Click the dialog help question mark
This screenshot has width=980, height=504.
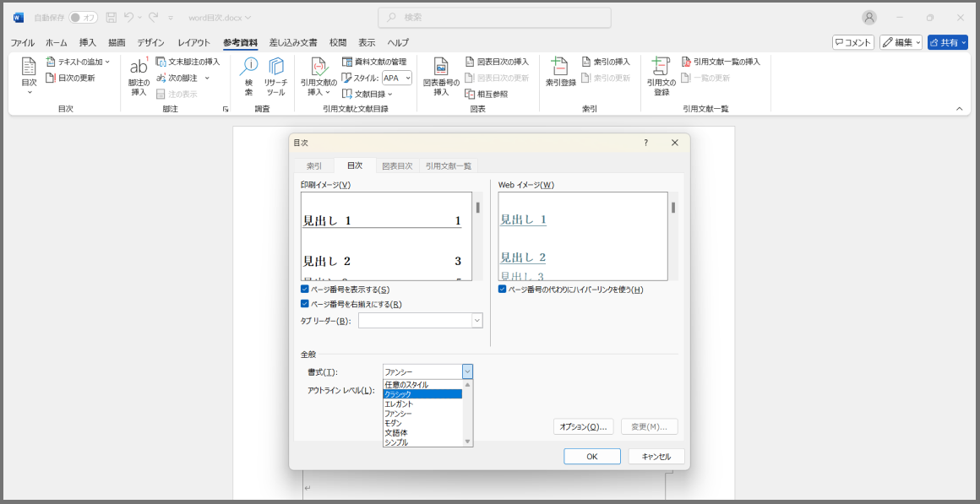point(646,143)
